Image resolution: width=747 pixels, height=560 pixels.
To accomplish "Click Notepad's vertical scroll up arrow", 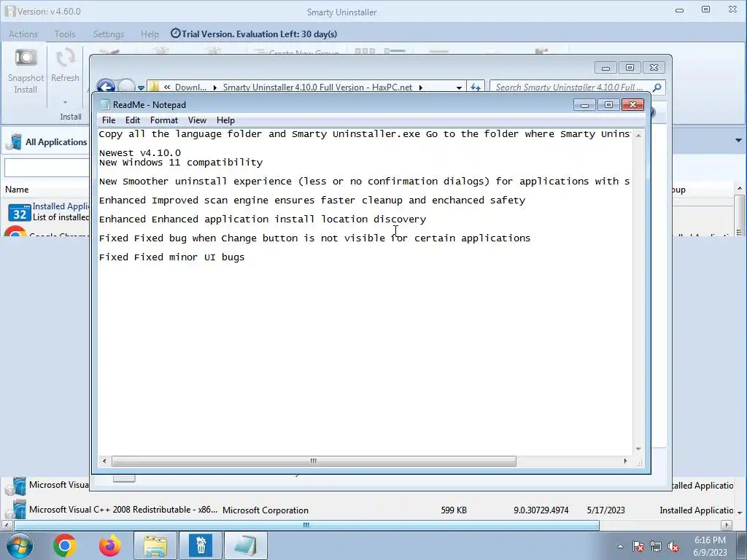I will [638, 135].
